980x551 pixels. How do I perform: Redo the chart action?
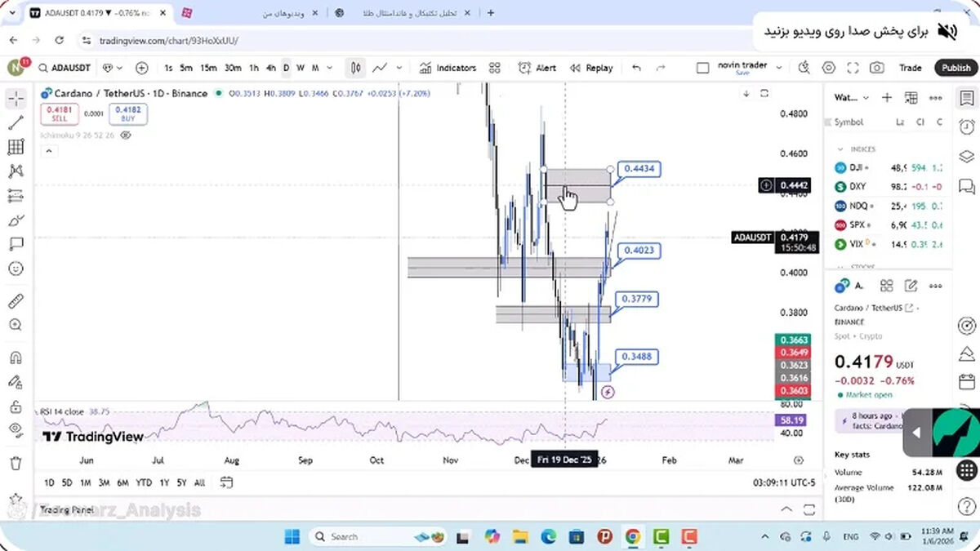(x=661, y=68)
